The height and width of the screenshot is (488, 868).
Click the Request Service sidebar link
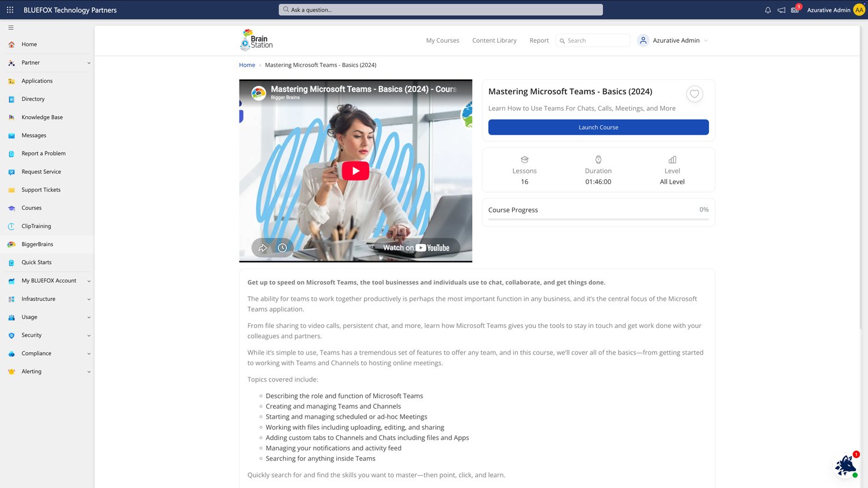click(41, 172)
